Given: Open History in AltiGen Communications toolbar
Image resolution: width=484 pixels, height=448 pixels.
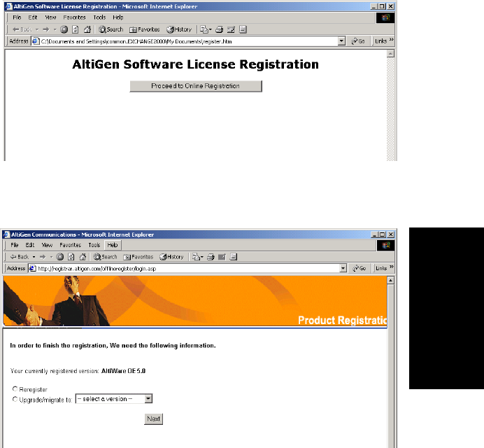Looking at the screenshot, I should click(x=171, y=257).
